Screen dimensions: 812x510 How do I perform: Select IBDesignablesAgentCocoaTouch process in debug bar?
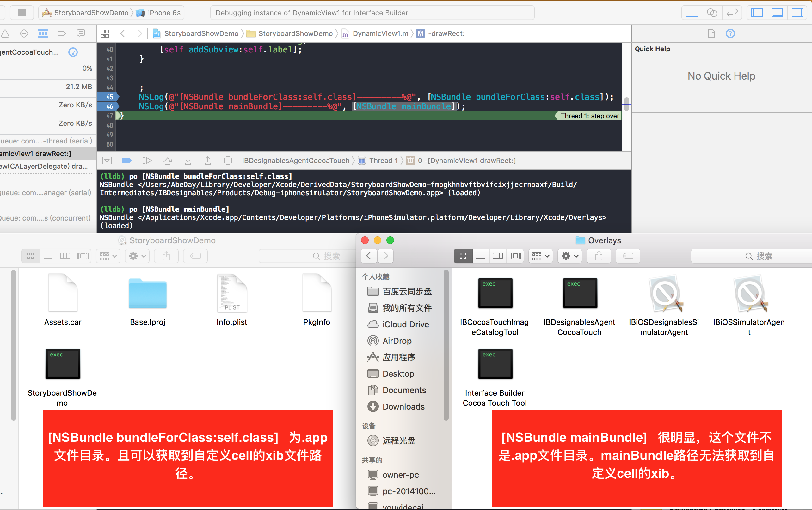[x=295, y=161]
